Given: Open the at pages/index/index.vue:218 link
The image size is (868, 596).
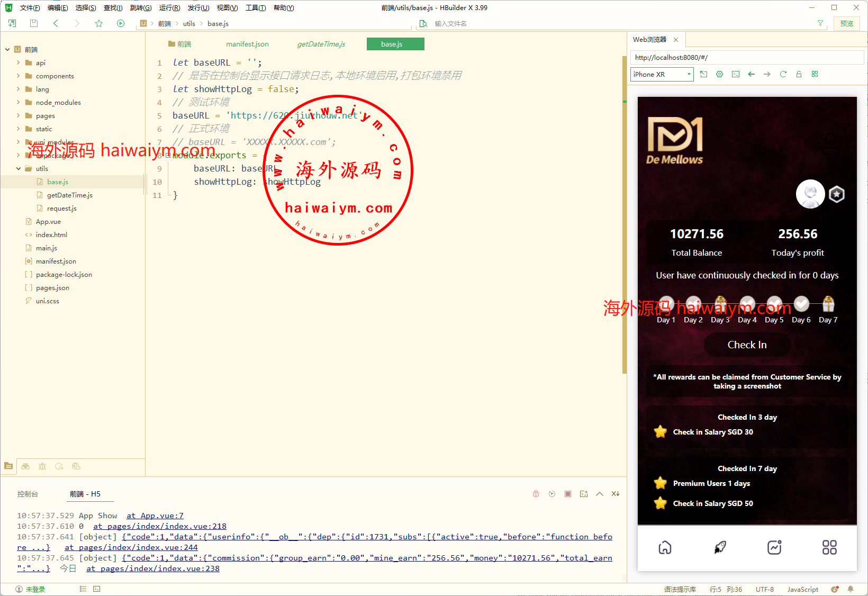Looking at the screenshot, I should pyautogui.click(x=160, y=526).
